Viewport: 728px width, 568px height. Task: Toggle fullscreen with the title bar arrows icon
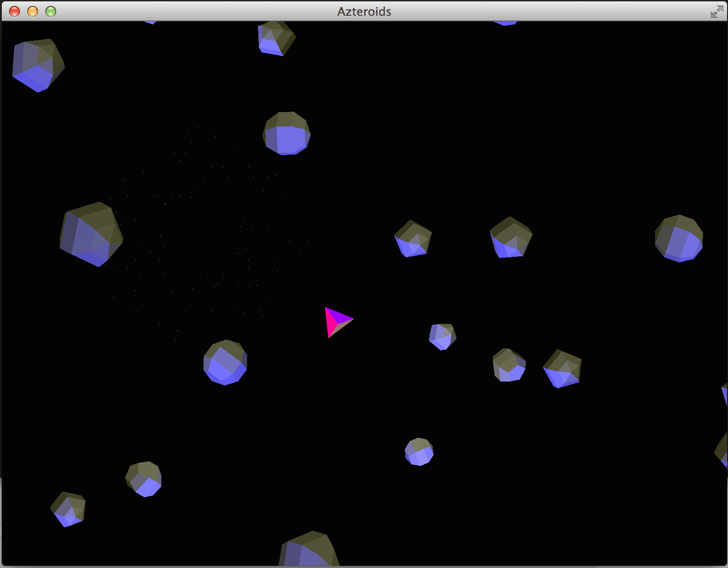click(717, 12)
